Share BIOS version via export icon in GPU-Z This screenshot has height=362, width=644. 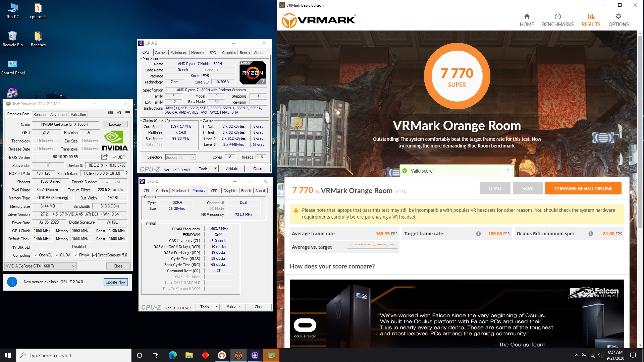pos(105,157)
